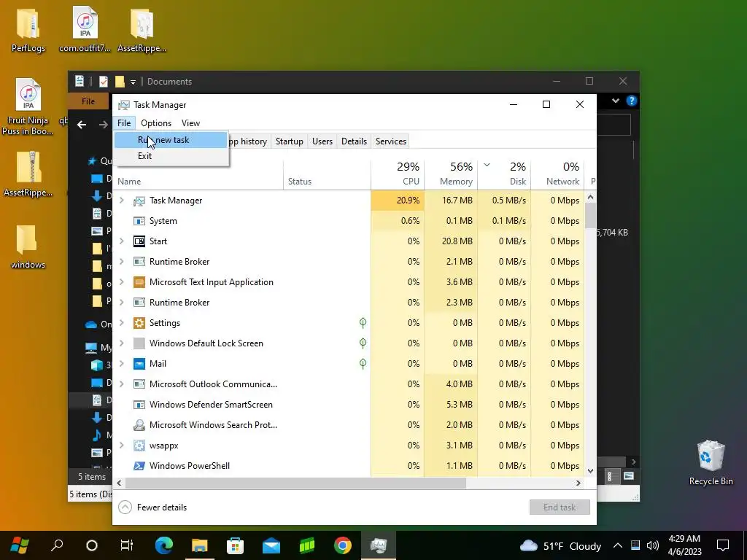The image size is (747, 560).
Task: Switch to the Startup tab
Action: click(x=289, y=141)
